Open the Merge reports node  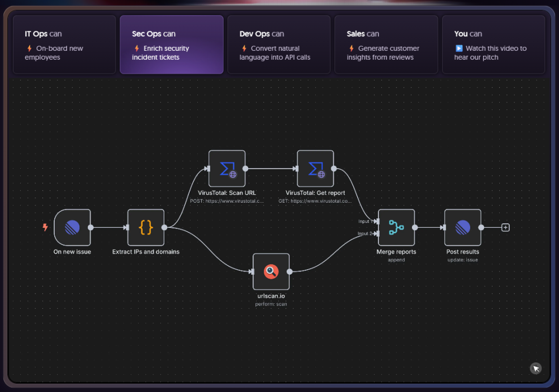[396, 227]
